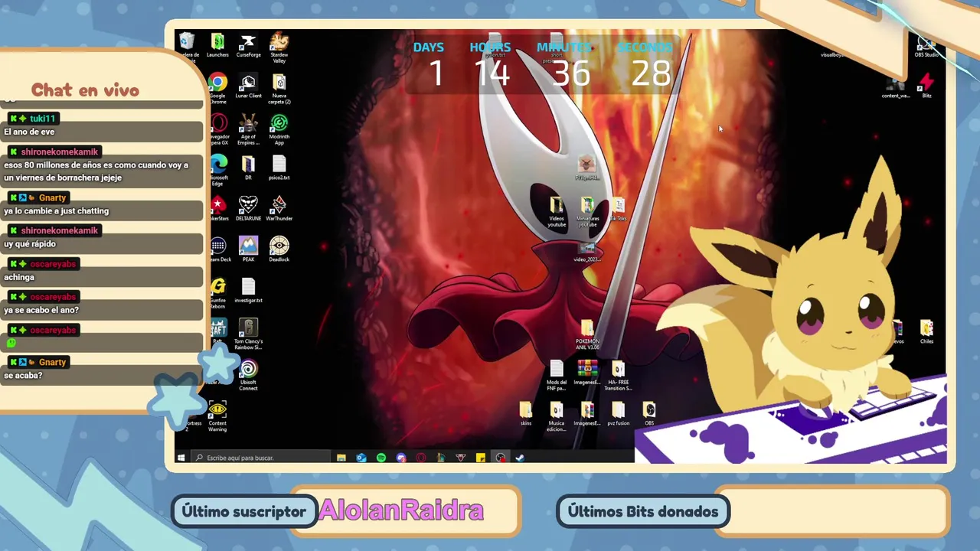This screenshot has height=551, width=980.
Task: Open the Stardew Valley shortcut
Action: tap(279, 47)
